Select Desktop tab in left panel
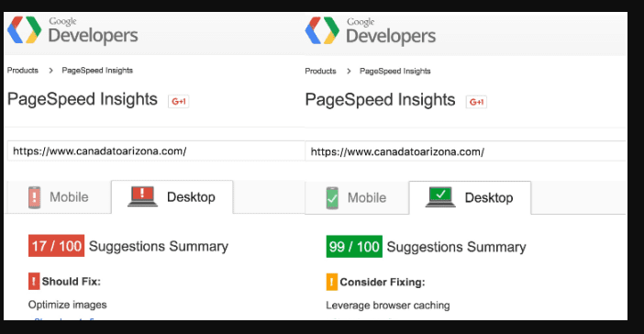 pyautogui.click(x=172, y=196)
